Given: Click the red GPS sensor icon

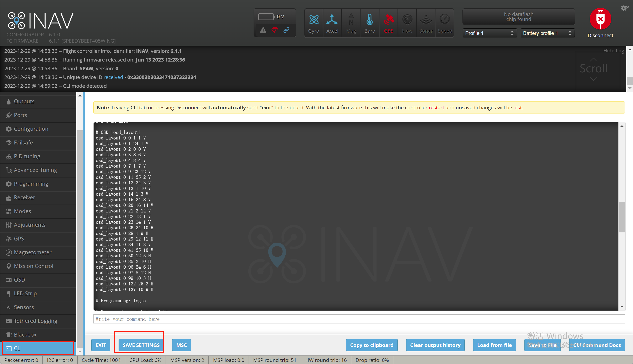Looking at the screenshot, I should [388, 23].
